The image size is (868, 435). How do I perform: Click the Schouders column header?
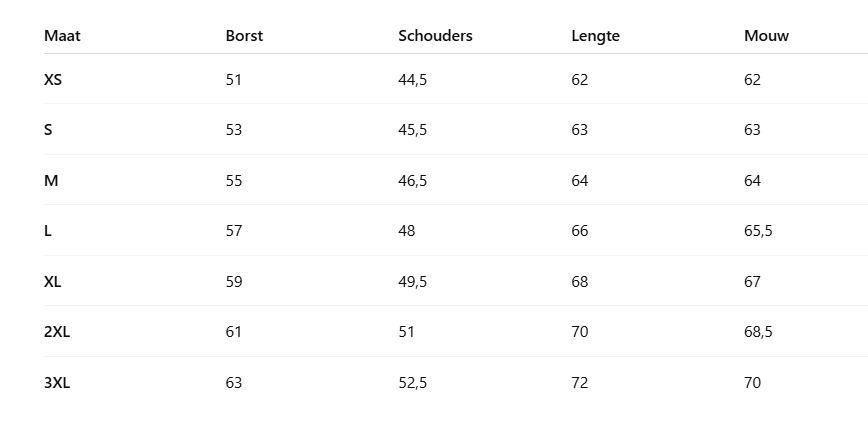(435, 36)
